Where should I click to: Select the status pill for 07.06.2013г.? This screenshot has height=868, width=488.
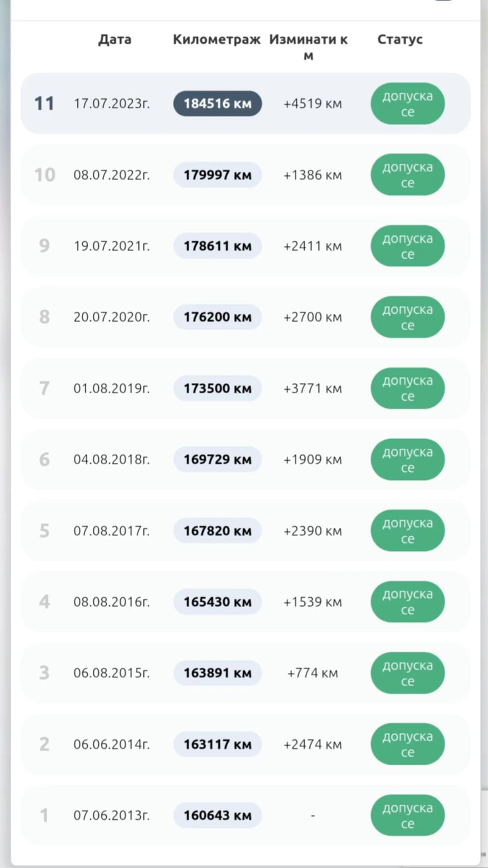tap(408, 815)
